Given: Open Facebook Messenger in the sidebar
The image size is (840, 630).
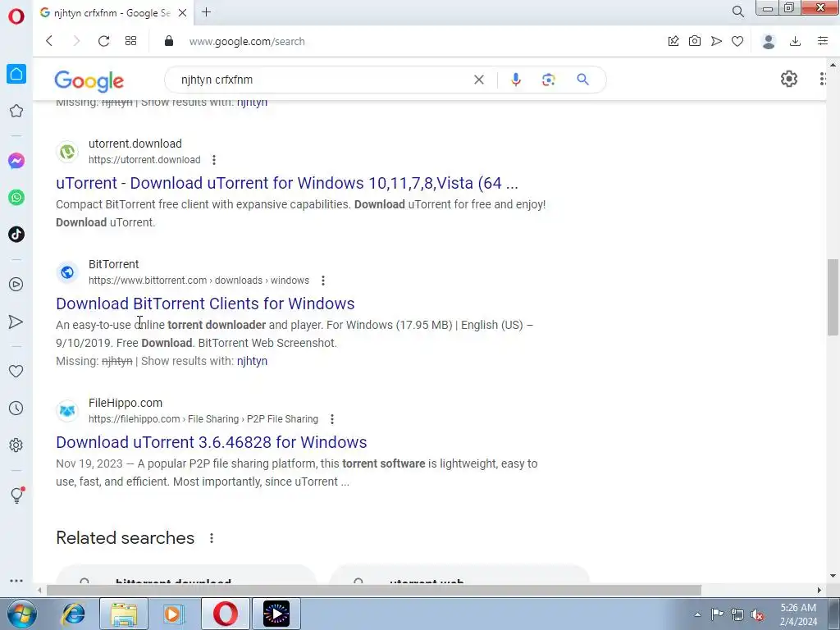Looking at the screenshot, I should pyautogui.click(x=16, y=161).
